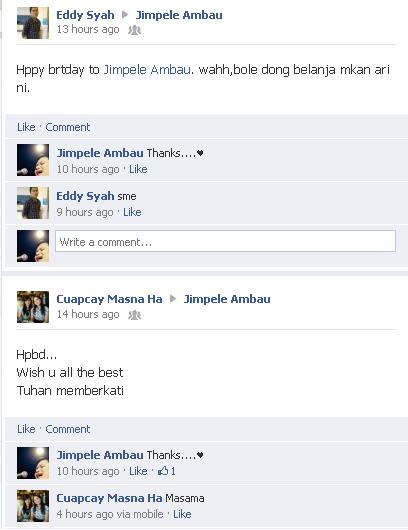The height and width of the screenshot is (530, 408).
Task: Open the tagged Jimpele Ambau link in post text
Action: point(147,70)
